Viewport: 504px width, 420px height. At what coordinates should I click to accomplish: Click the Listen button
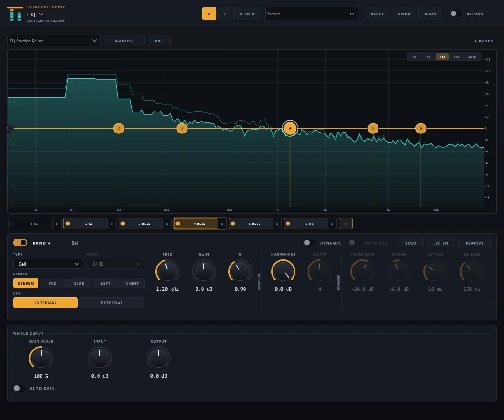tap(441, 243)
